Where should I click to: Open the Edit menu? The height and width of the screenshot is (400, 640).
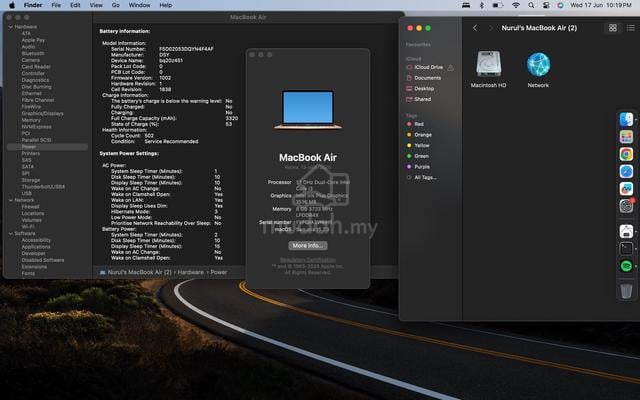click(x=75, y=5)
